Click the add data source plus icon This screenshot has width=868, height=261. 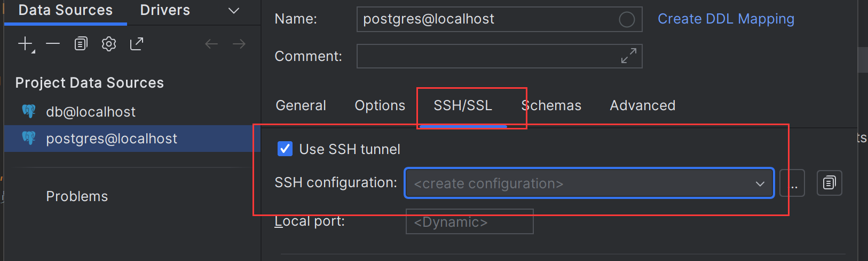(x=25, y=44)
